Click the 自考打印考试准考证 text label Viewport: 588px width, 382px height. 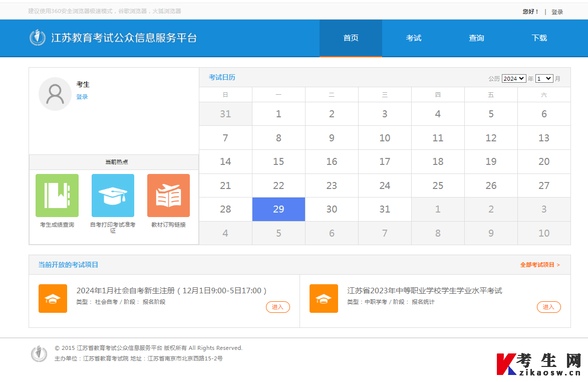(x=113, y=228)
